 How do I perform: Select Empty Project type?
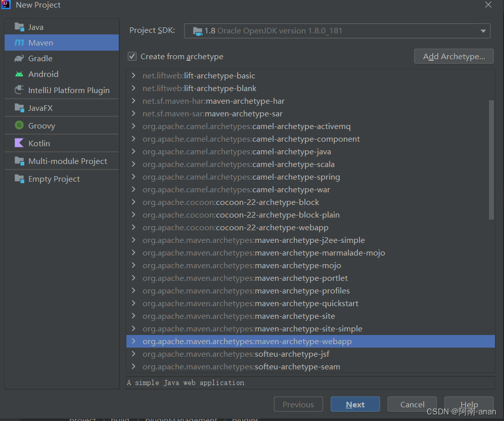(x=62, y=179)
